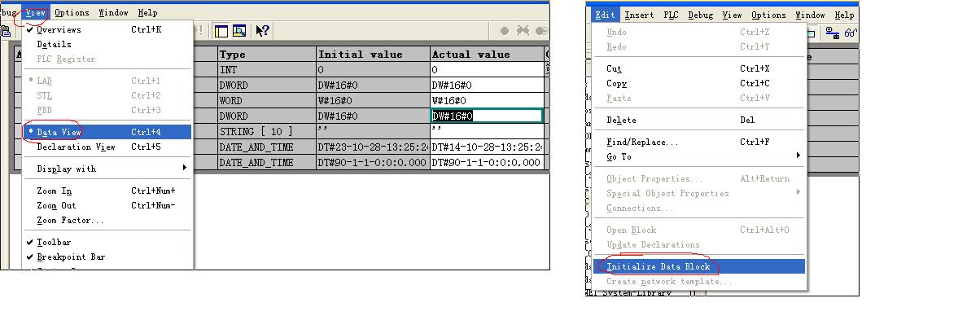This screenshot has width=980, height=329.
Task: Click the W#16#0 cell in Actual value column
Action: pyautogui.click(x=487, y=101)
